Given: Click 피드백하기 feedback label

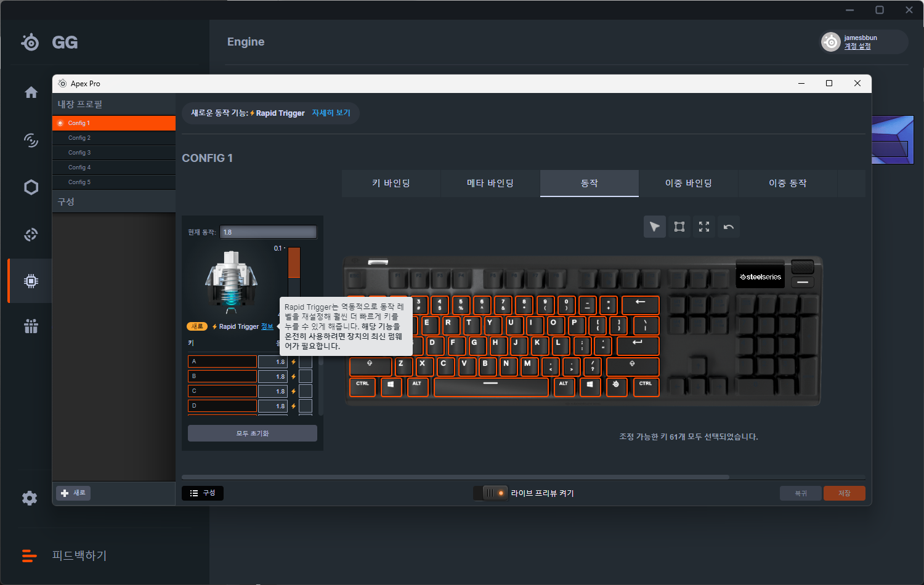Looking at the screenshot, I should [x=79, y=555].
